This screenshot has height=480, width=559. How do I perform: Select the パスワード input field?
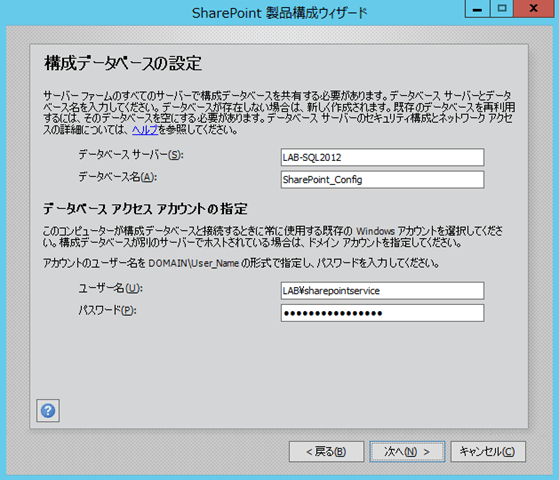coord(382,313)
